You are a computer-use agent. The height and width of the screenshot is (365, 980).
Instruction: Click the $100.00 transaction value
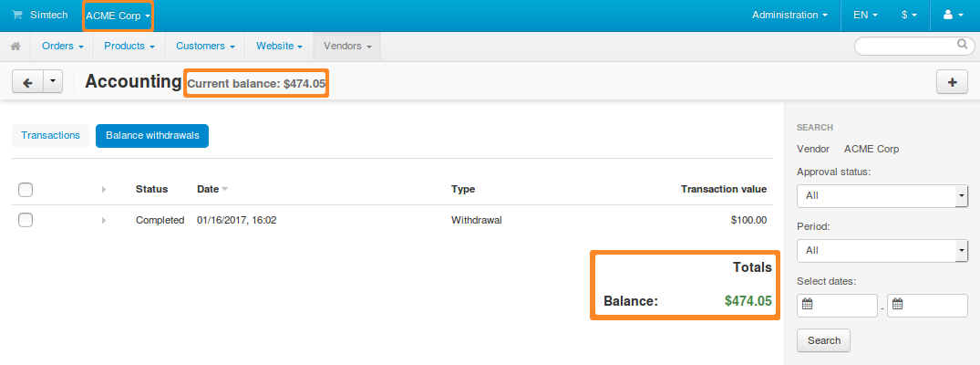[748, 221]
